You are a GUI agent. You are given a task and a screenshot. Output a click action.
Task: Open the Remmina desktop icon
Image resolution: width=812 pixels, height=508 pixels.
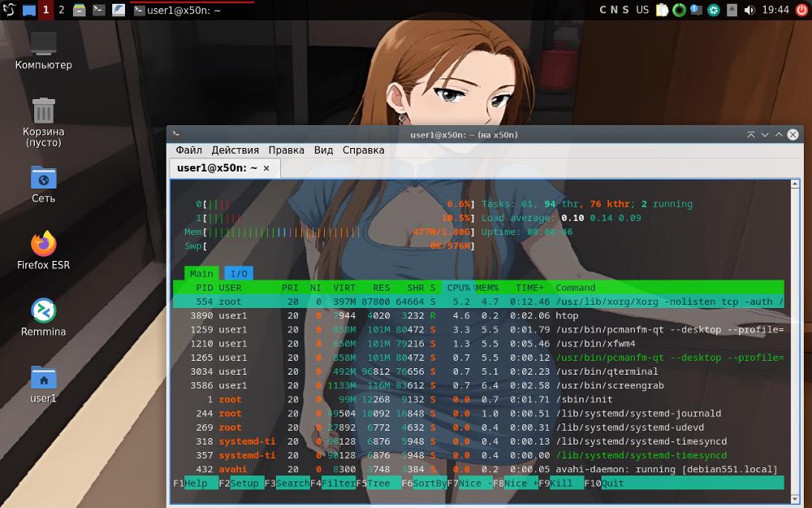[x=44, y=317]
